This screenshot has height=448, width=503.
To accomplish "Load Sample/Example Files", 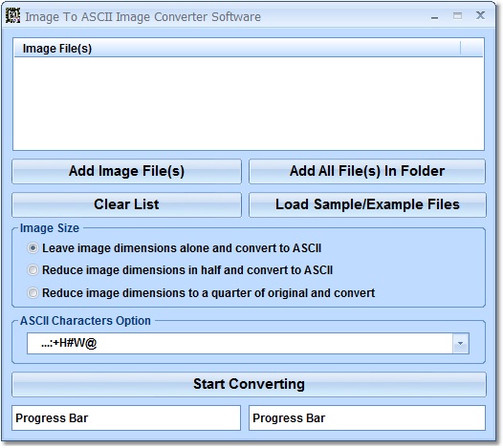I will point(367,204).
